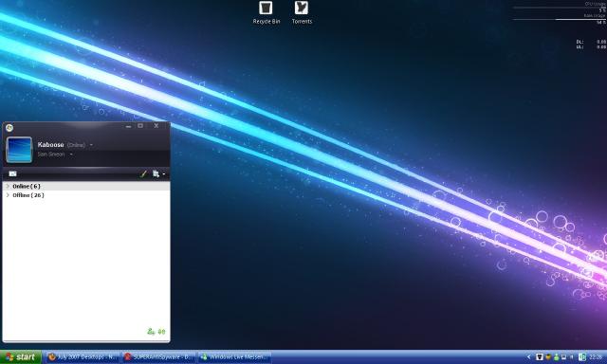Switch to the SUPERAntiSpyware taskbar item

click(159, 357)
